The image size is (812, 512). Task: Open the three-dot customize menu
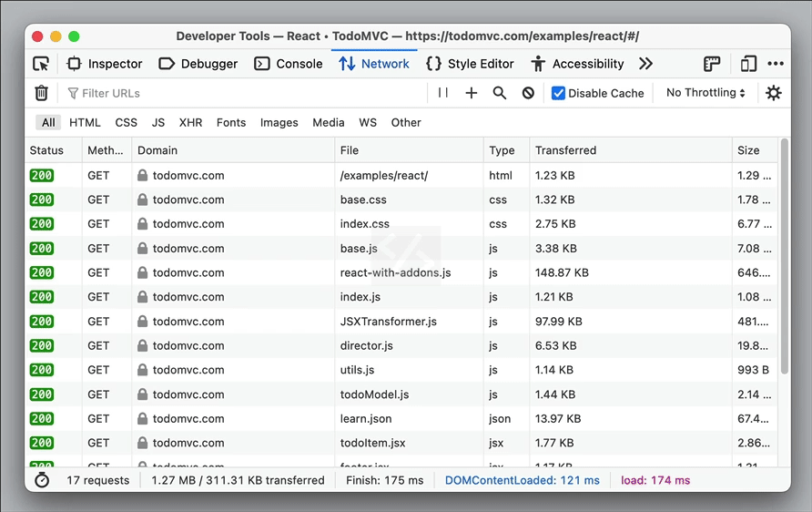(776, 64)
